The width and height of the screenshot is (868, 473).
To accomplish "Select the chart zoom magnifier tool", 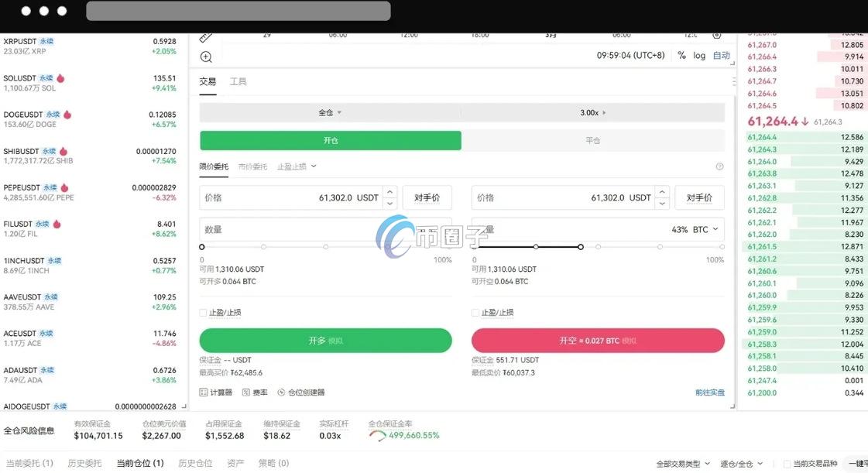I will point(206,57).
